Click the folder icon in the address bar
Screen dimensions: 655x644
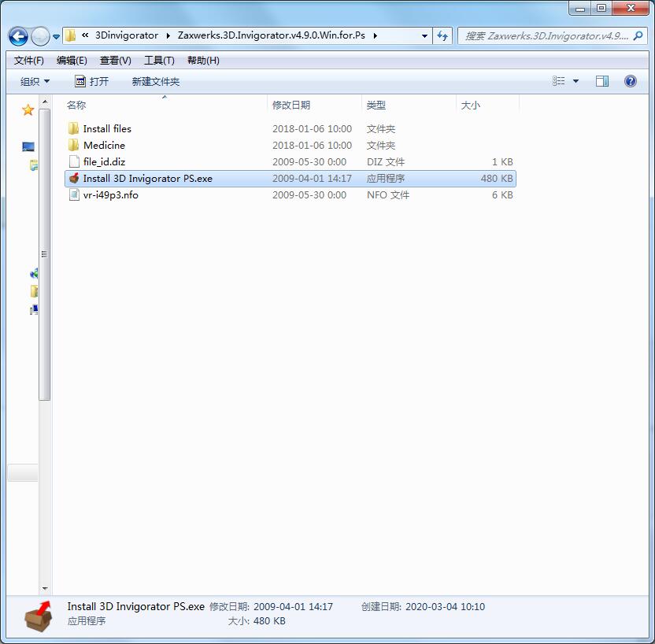[71, 35]
